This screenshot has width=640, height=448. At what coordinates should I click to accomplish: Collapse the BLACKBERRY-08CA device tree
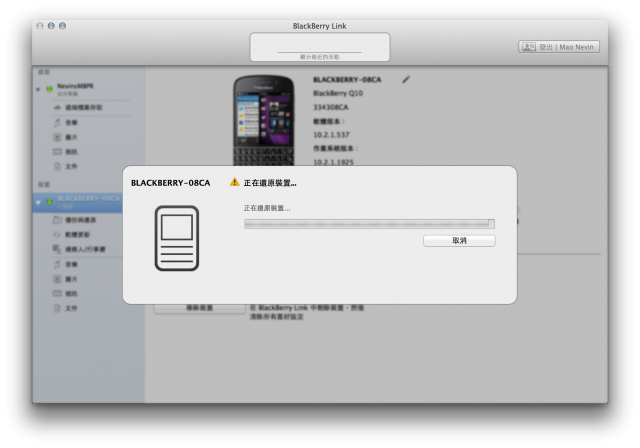coord(38,202)
